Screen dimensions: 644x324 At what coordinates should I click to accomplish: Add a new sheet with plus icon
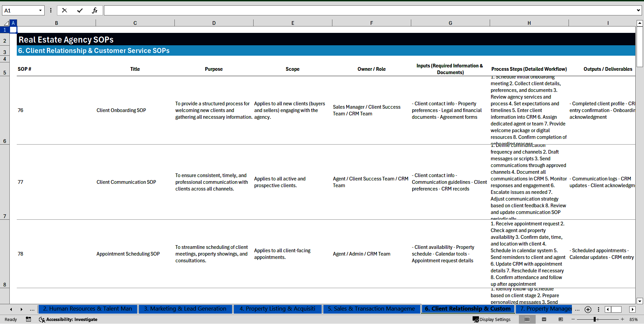[588, 309]
